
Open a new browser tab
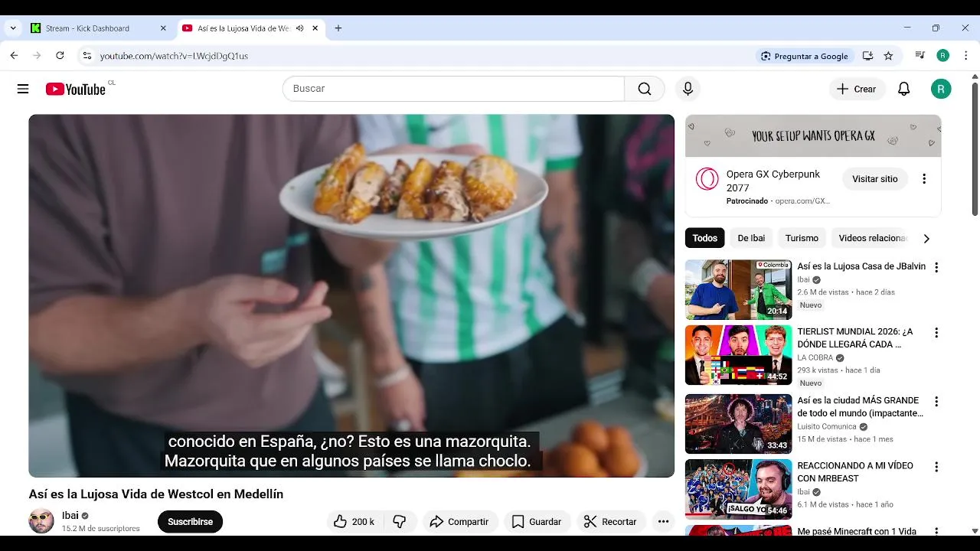click(338, 28)
